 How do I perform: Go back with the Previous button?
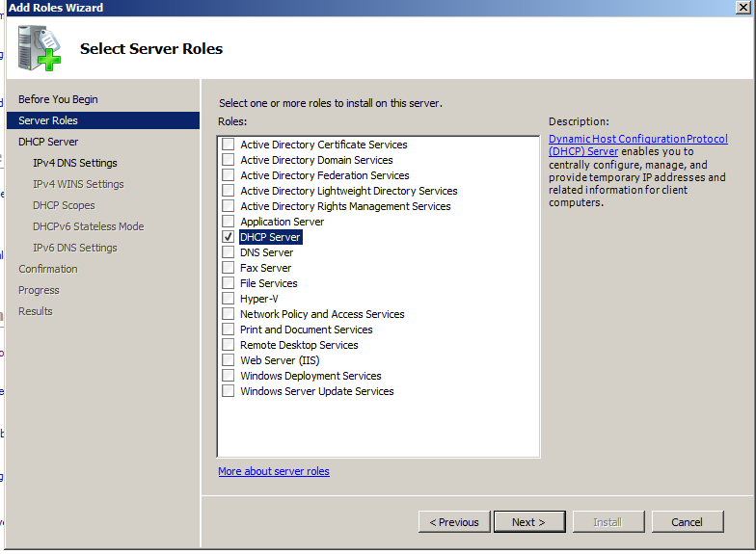click(x=454, y=522)
